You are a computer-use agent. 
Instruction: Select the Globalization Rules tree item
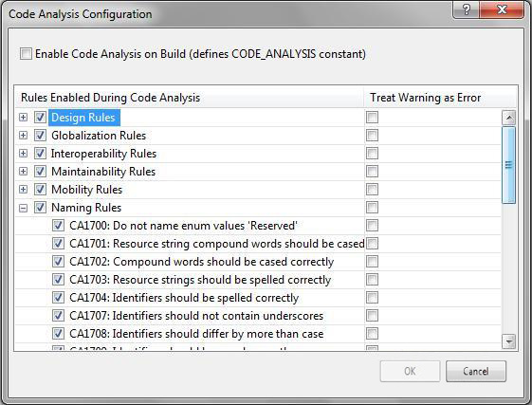tap(99, 136)
